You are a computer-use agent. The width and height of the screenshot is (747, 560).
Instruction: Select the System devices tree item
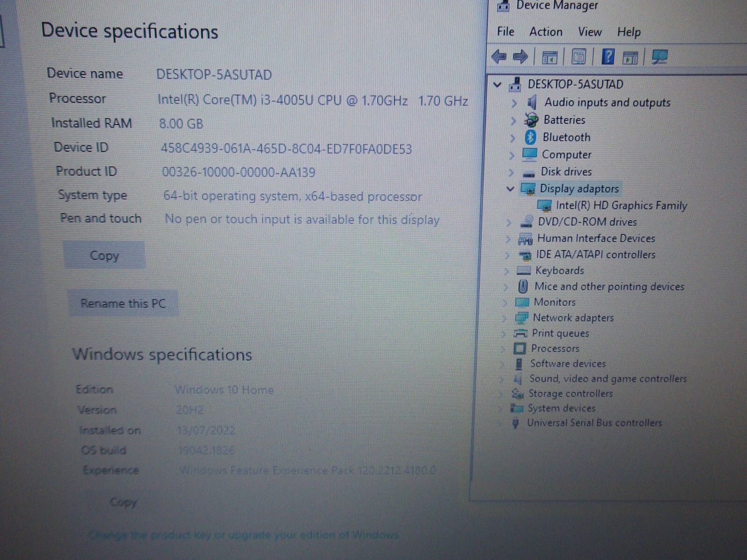[561, 408]
